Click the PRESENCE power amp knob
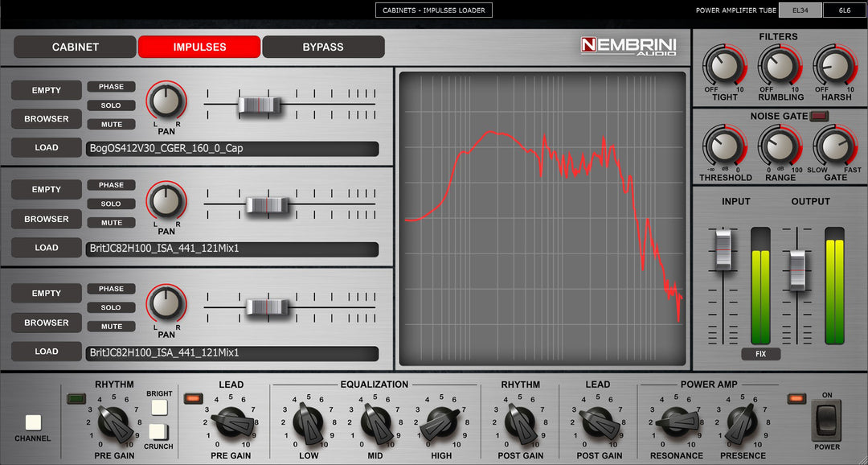 point(743,423)
